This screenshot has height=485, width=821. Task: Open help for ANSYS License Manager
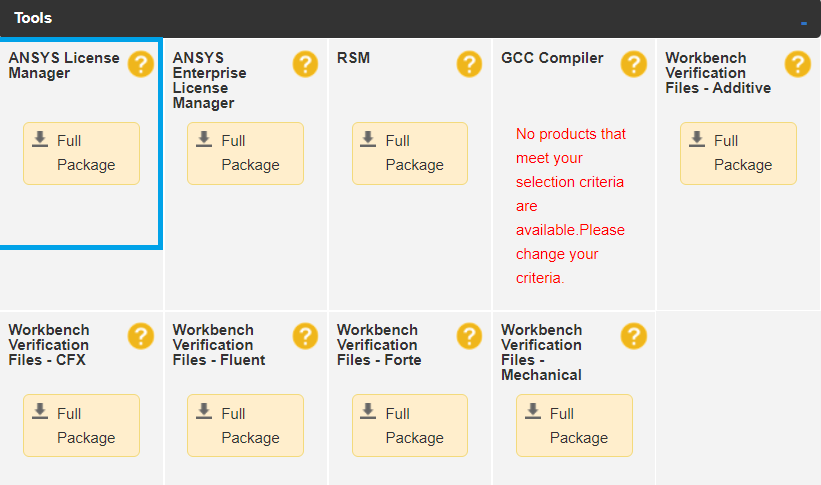tap(141, 64)
